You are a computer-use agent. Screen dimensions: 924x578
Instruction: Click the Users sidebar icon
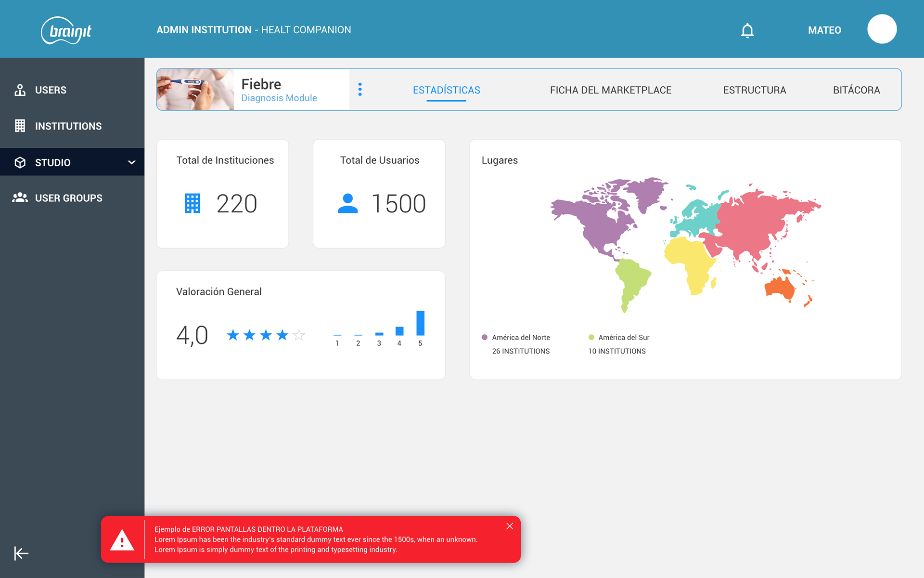pos(20,90)
